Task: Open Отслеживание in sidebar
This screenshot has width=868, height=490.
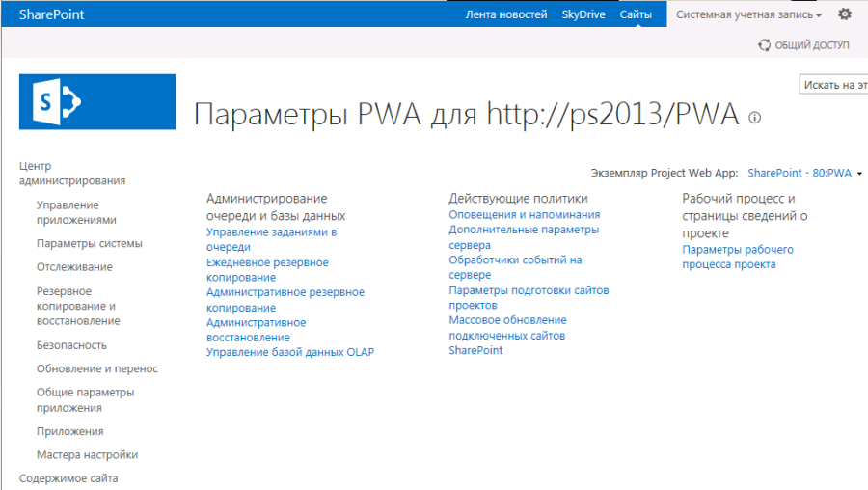Action: 74,266
